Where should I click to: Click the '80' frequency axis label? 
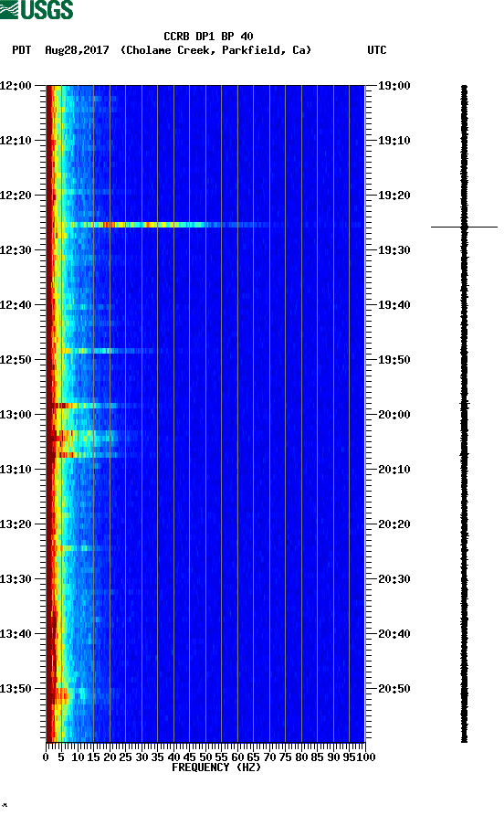click(x=301, y=757)
